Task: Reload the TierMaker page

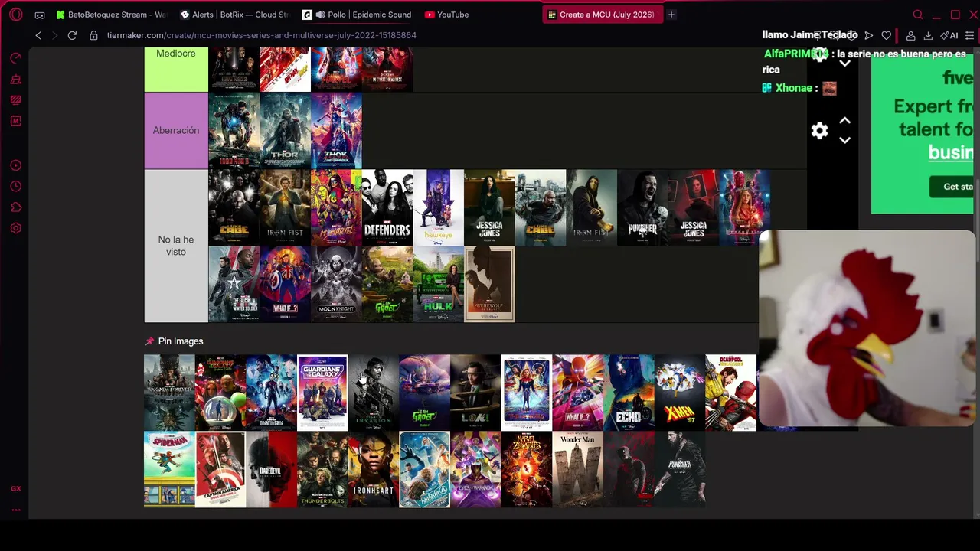Action: [72, 35]
